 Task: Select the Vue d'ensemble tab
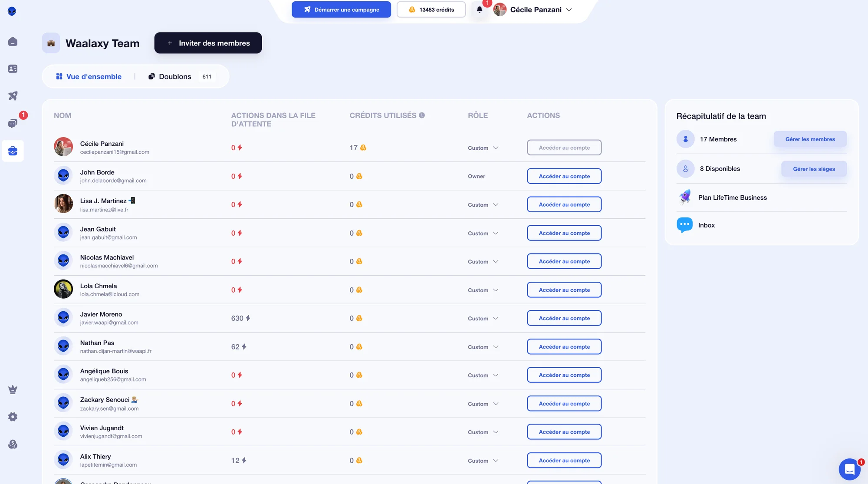click(x=89, y=76)
